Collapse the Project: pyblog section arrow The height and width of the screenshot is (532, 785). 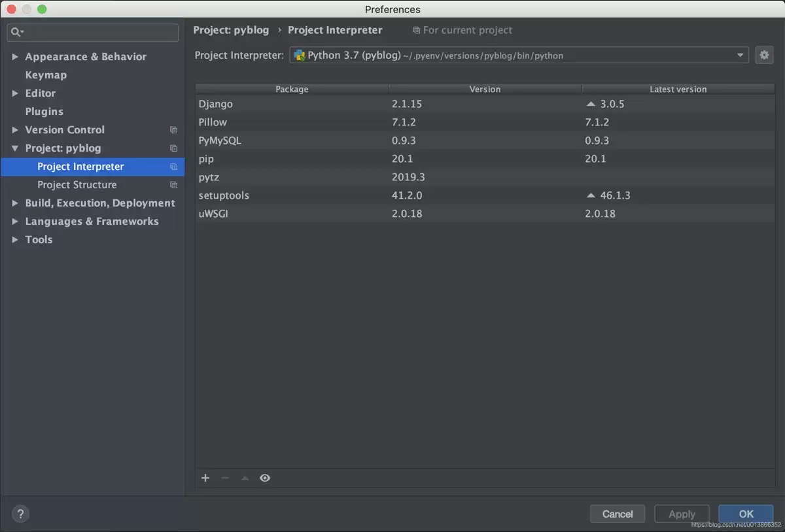(15, 148)
